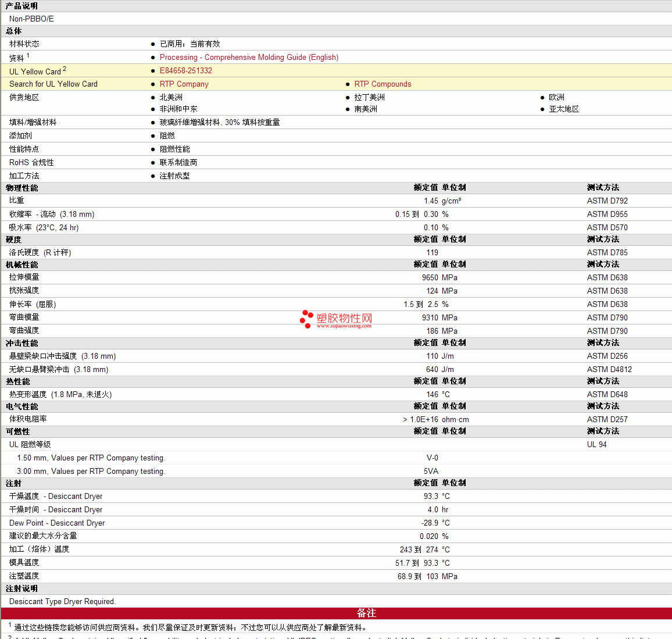Click the drying time value 4.0
This screenshot has height=639, width=672.
click(x=433, y=509)
